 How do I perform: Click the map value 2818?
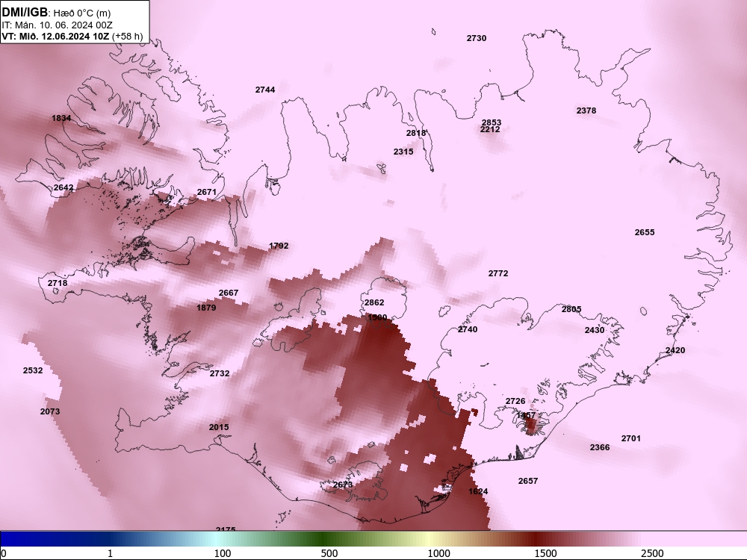coord(416,134)
